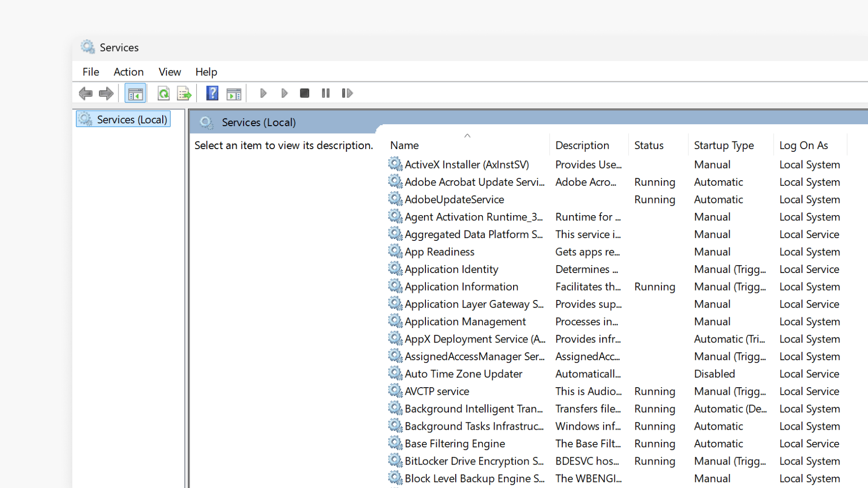Select the Auto Time Zone Updater service
Image resolution: width=868 pixels, height=488 pixels.
click(x=463, y=374)
